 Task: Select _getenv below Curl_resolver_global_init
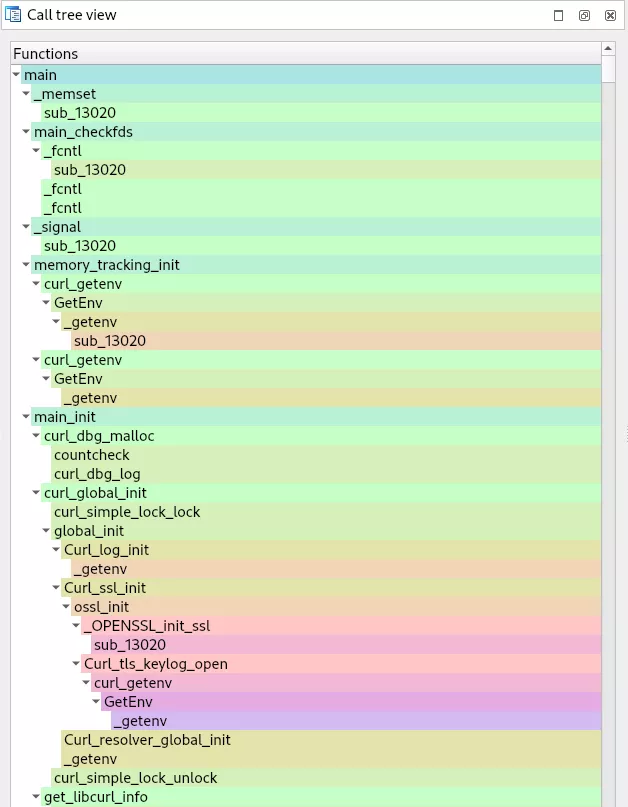[331, 759]
